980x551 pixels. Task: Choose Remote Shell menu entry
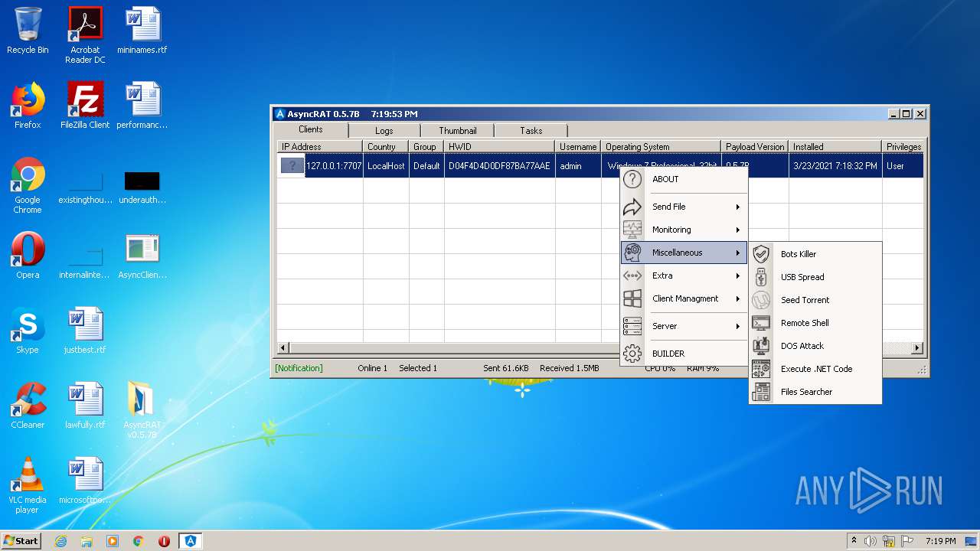815,323
